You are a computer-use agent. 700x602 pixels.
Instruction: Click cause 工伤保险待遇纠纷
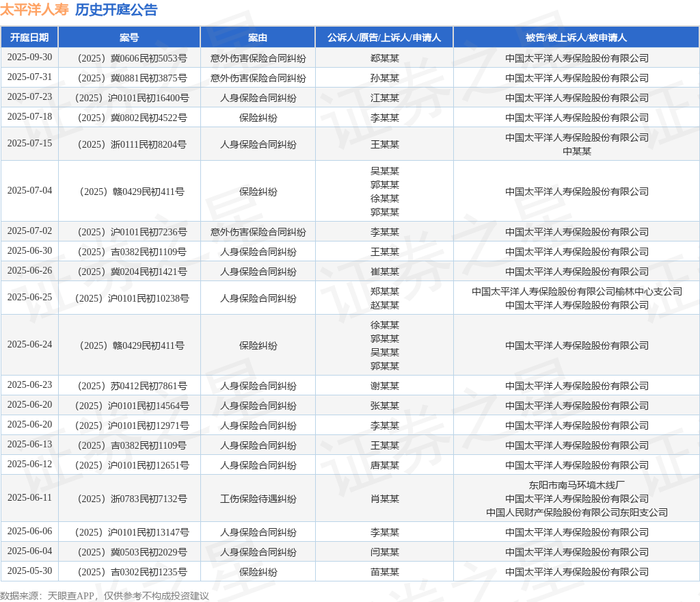click(x=258, y=499)
